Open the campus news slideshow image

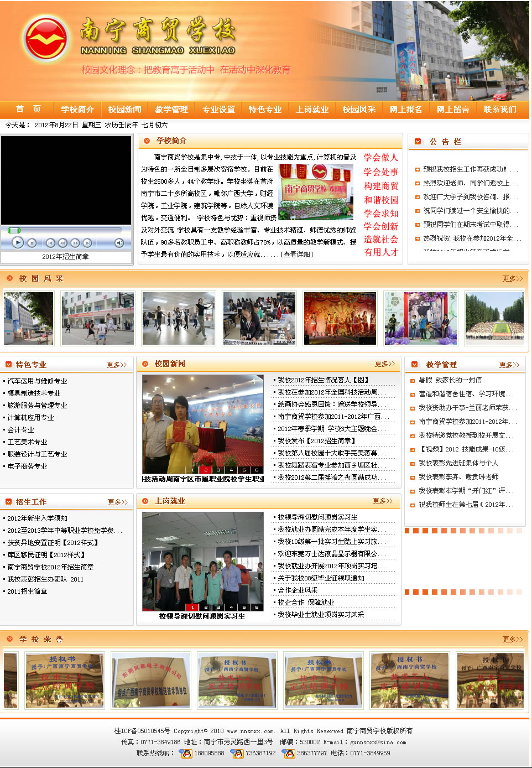pyautogui.click(x=203, y=424)
